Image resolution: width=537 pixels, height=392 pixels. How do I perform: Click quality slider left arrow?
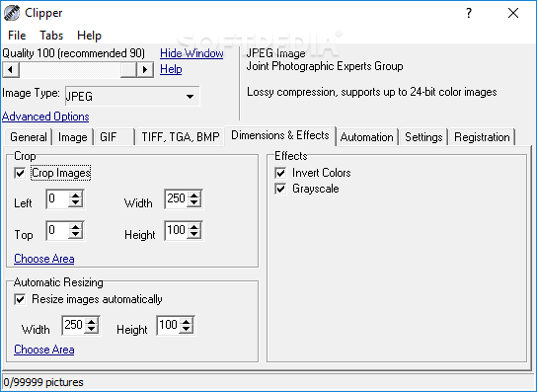(x=11, y=69)
